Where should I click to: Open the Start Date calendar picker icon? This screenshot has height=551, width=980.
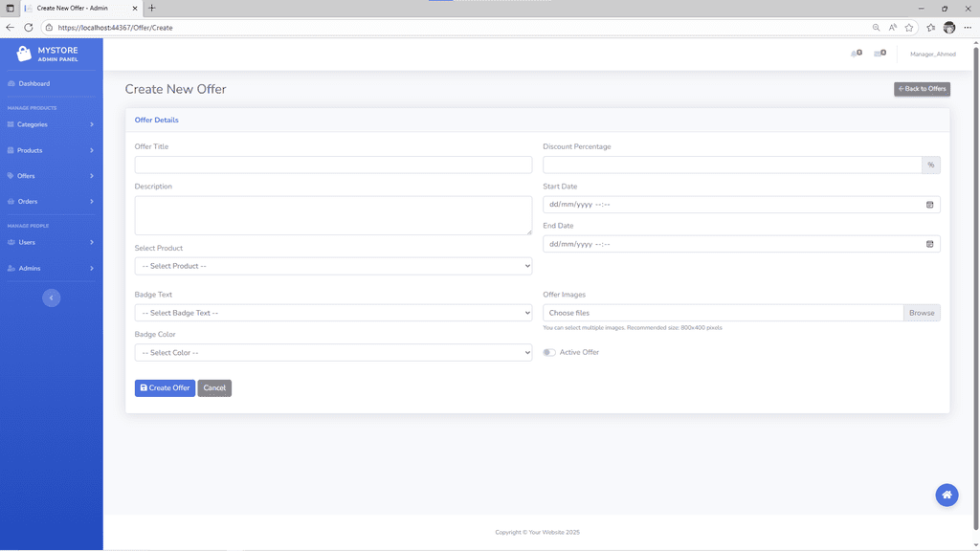point(929,205)
